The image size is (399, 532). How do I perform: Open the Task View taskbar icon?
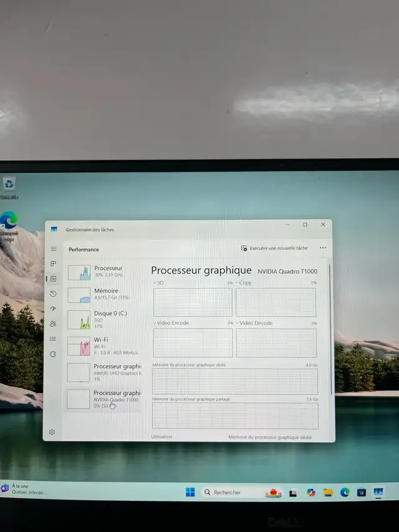coord(293,493)
